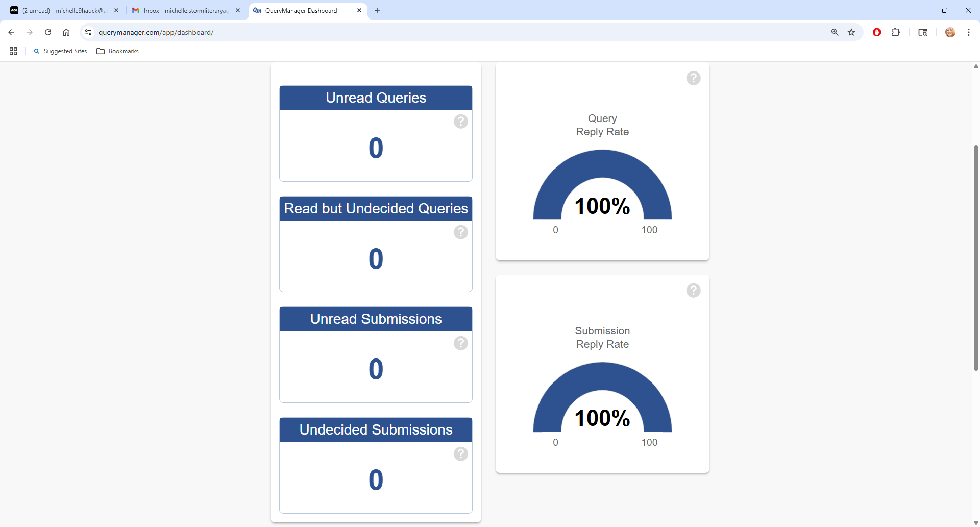
Task: Show help for Undecided Submissions card
Action: 460,454
